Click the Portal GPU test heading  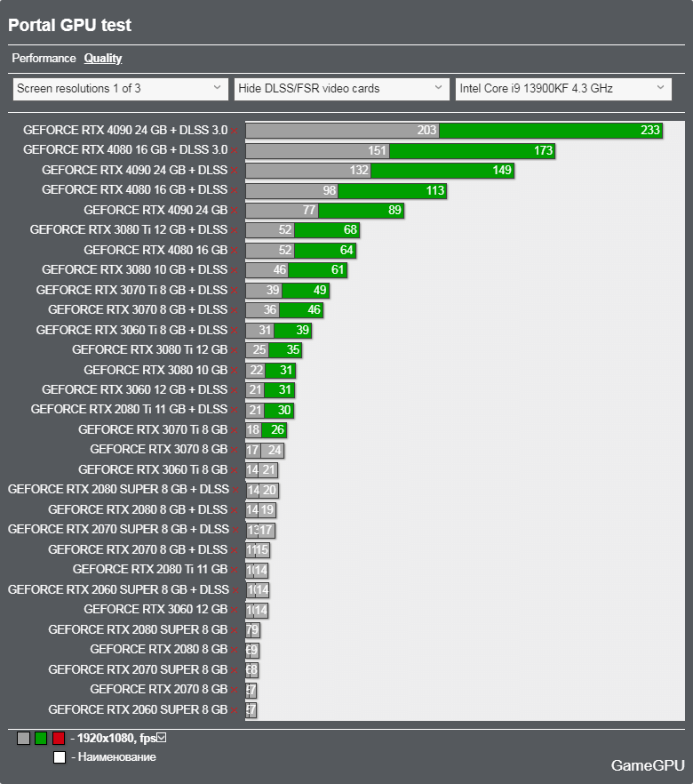[x=69, y=25]
